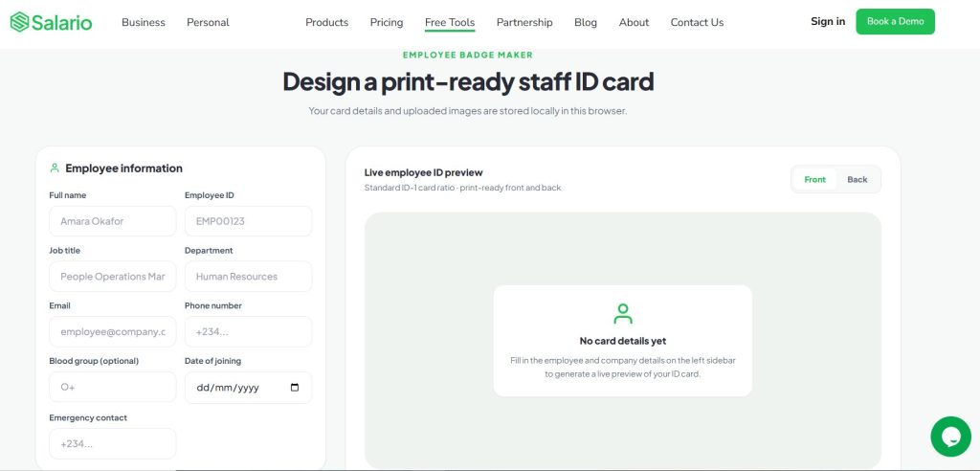Screen dimensions: 980x471
Task: Open the chat support bubble
Action: pyautogui.click(x=950, y=437)
